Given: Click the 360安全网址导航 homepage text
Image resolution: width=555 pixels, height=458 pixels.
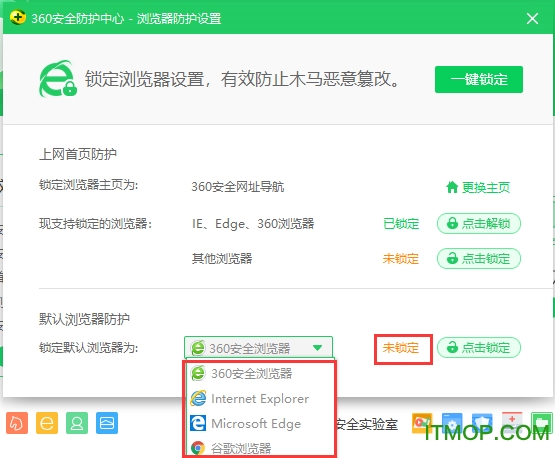Looking at the screenshot, I should point(238,187).
